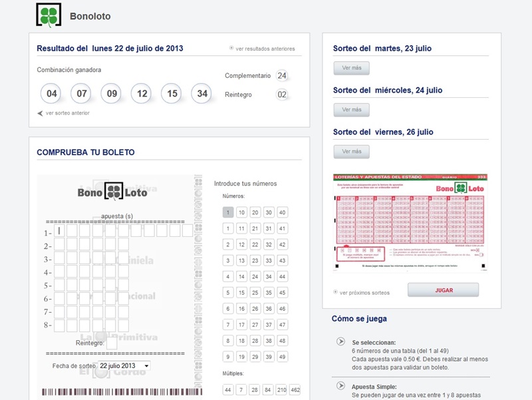The height and width of the screenshot is (400, 532).
Task: Open the 'Fecha de sorteo' date dropdown
Action: 124,365
